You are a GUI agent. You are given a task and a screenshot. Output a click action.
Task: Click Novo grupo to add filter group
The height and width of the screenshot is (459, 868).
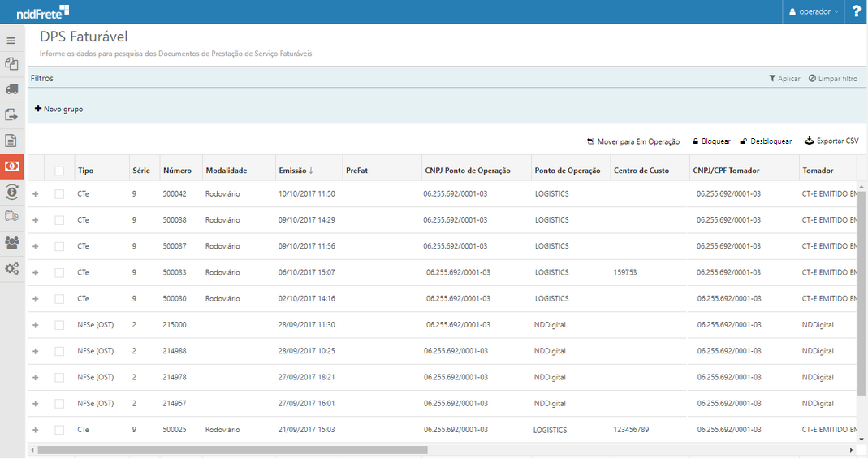pos(58,109)
